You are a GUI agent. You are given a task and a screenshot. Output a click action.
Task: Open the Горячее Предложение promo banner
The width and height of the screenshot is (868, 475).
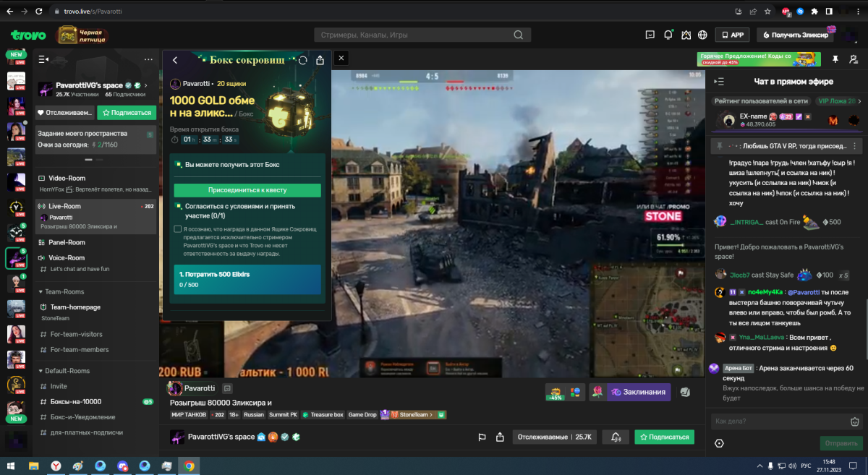[x=759, y=59]
